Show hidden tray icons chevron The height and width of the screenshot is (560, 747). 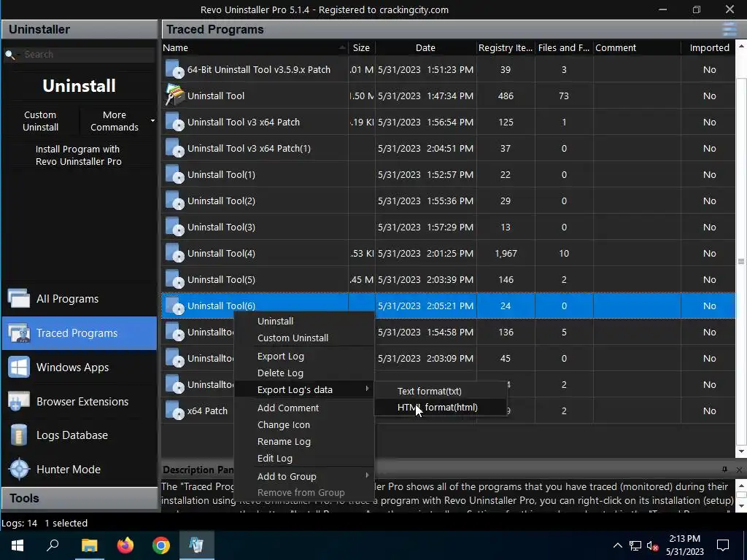coord(617,545)
